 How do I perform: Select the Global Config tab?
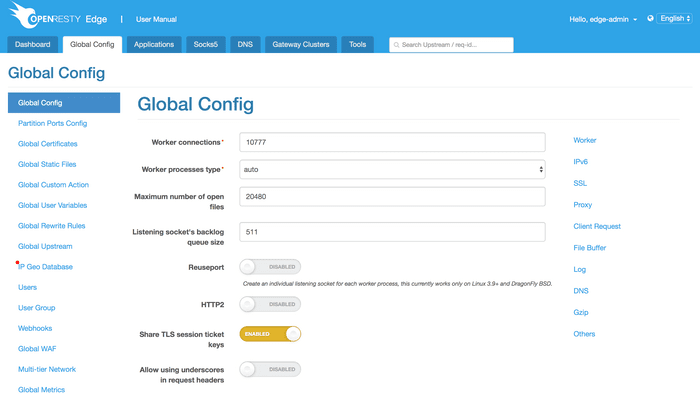point(92,45)
